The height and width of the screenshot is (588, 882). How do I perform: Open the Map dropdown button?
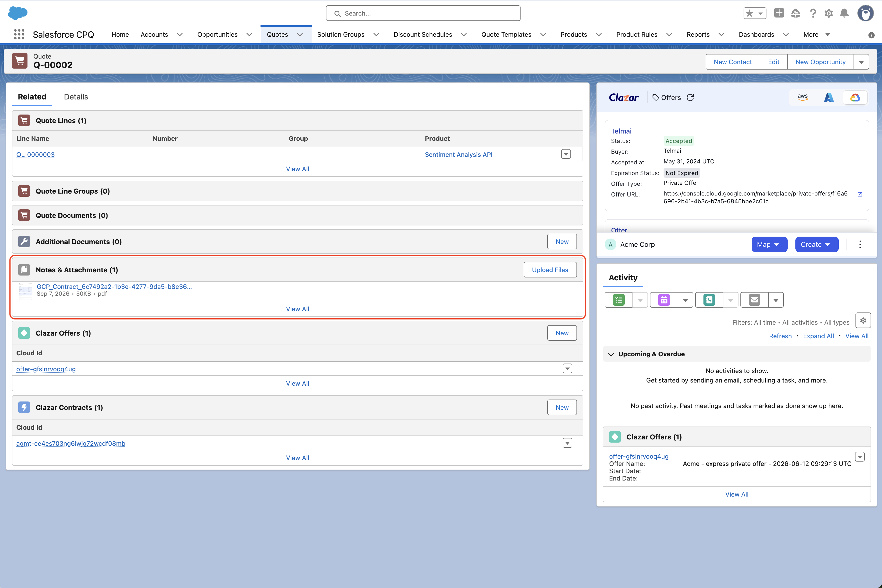(769, 244)
